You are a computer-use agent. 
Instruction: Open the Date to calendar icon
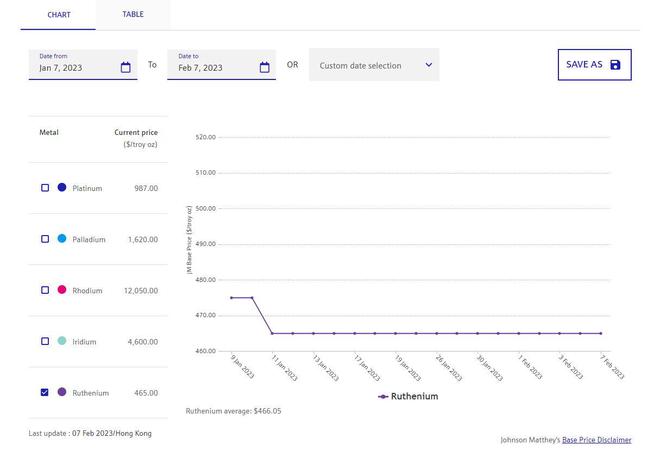265,68
